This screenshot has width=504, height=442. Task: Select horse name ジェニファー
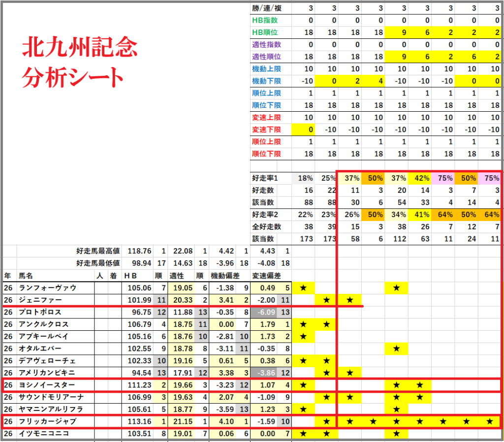click(40, 300)
